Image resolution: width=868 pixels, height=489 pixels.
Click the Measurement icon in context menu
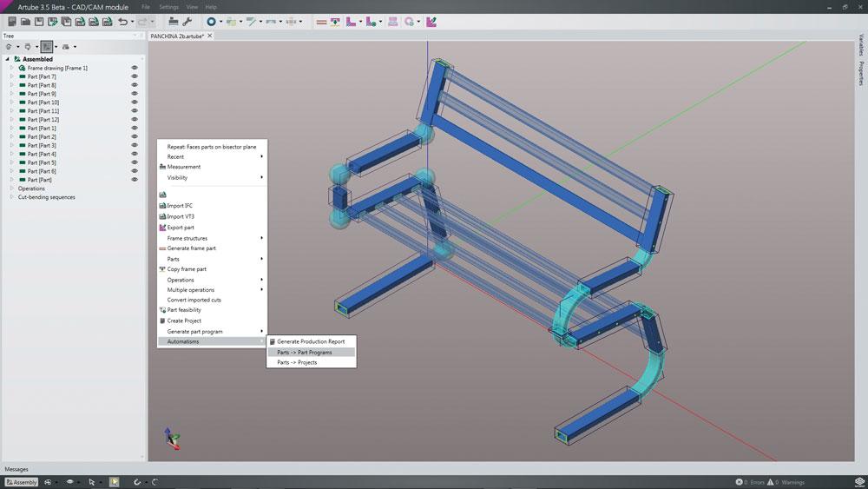[162, 167]
